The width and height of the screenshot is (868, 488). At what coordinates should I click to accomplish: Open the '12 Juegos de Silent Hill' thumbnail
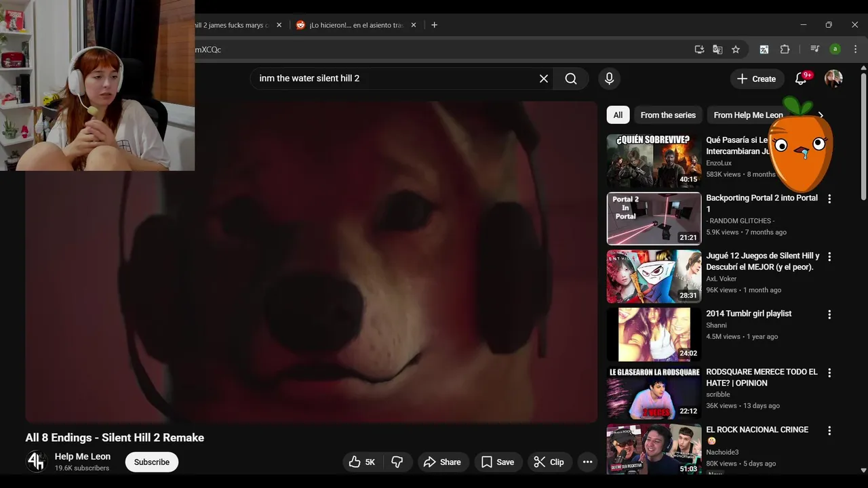tap(654, 277)
